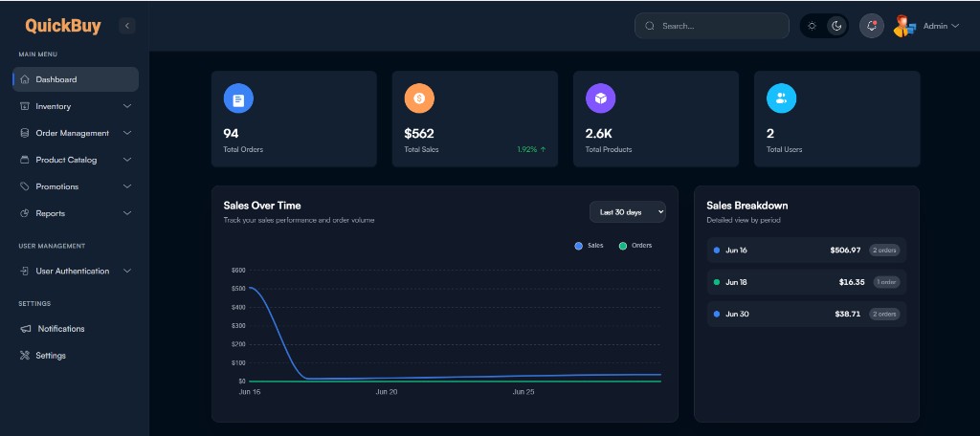Toggle the Orders series in chart legend
Image resolution: width=980 pixels, height=436 pixels.
[635, 246]
